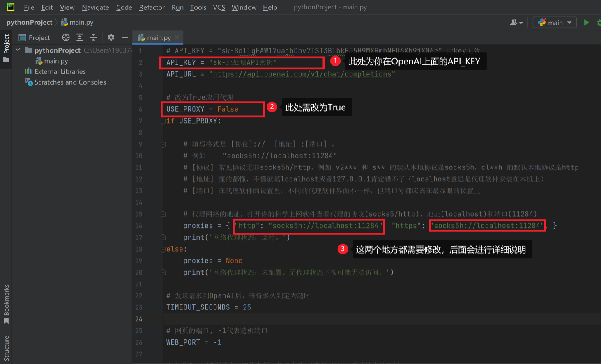Open the Window menu

[244, 7]
